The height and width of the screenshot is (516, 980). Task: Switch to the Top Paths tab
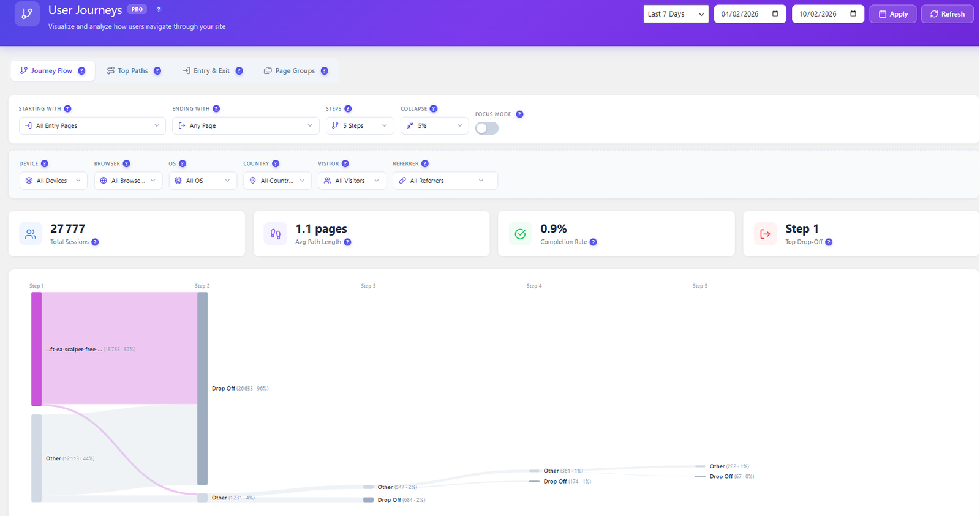click(133, 71)
